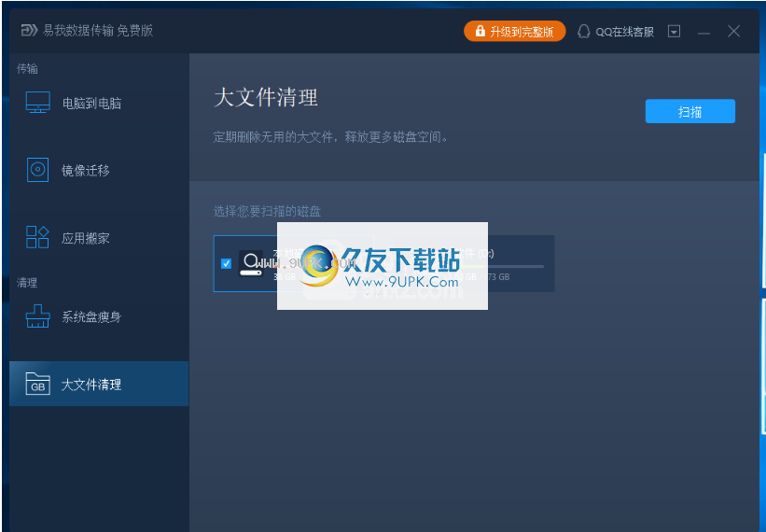Click the large file cleanup GB folder icon
Screen dimensions: 766x532
coord(37,384)
